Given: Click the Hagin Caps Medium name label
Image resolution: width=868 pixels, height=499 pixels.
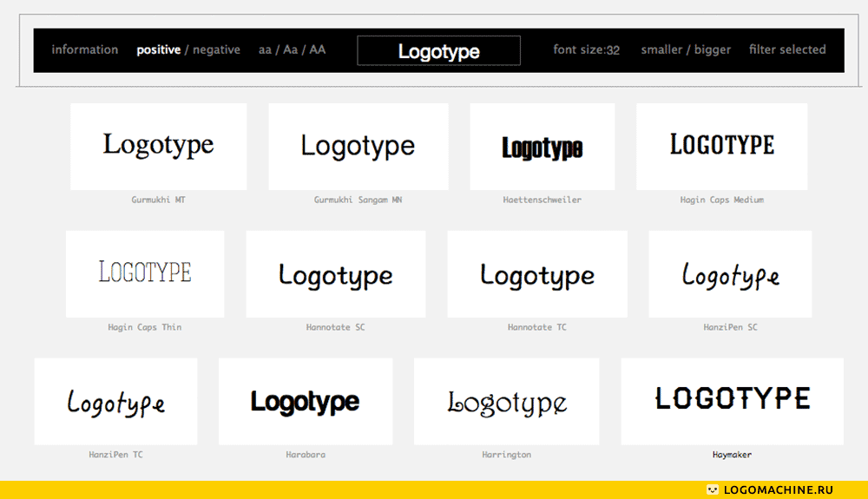Looking at the screenshot, I should pyautogui.click(x=722, y=200).
